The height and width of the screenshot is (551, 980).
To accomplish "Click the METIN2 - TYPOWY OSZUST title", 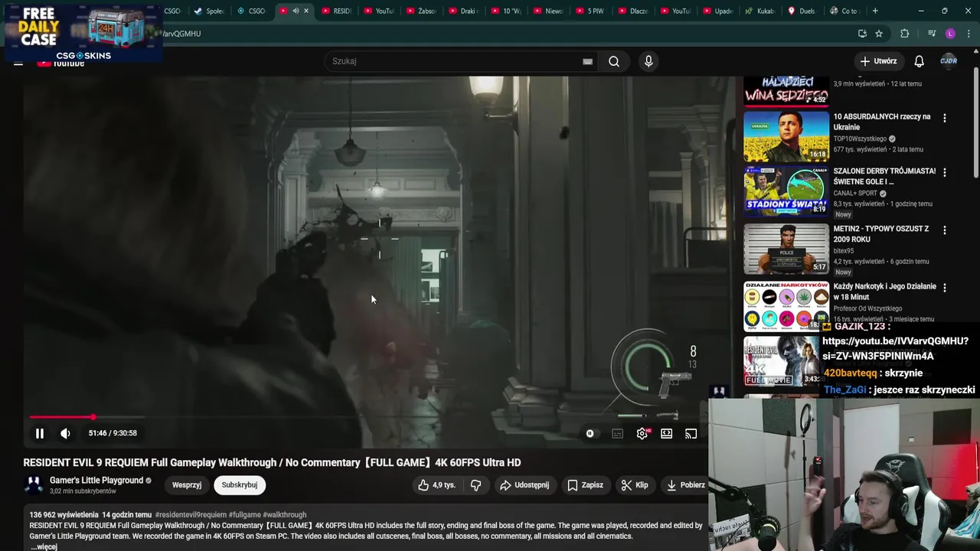I will [881, 234].
